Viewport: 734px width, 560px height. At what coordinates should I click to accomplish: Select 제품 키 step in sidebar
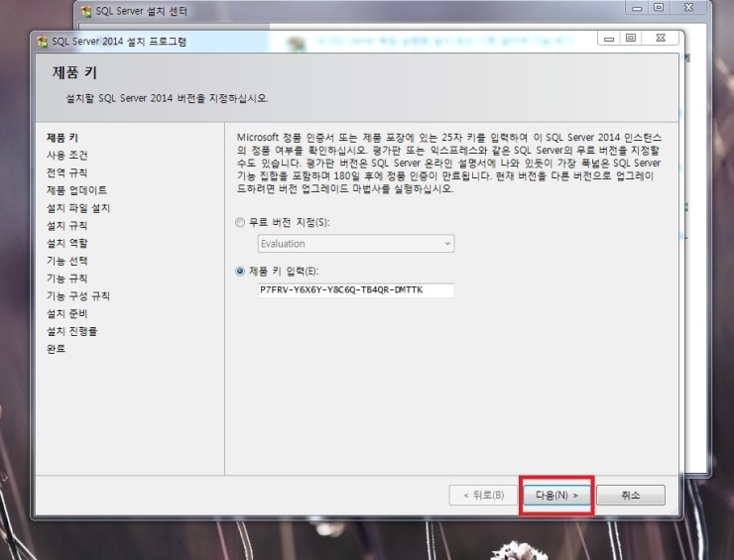(x=62, y=138)
